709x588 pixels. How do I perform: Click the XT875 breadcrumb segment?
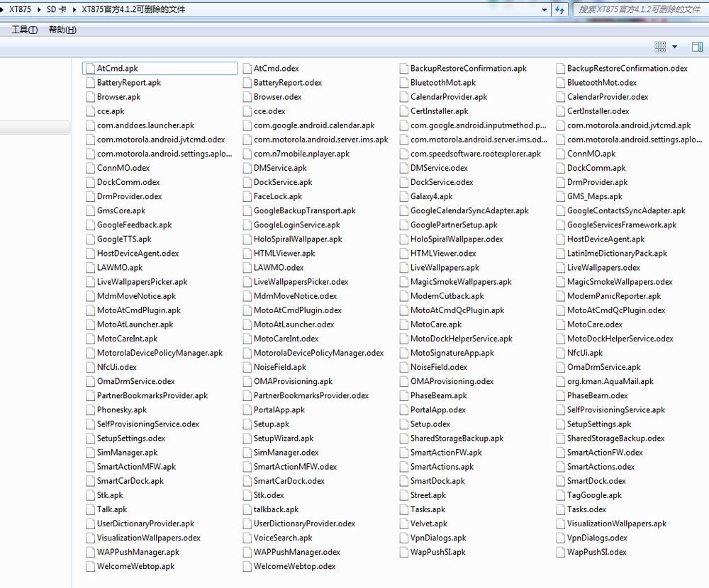(21, 9)
